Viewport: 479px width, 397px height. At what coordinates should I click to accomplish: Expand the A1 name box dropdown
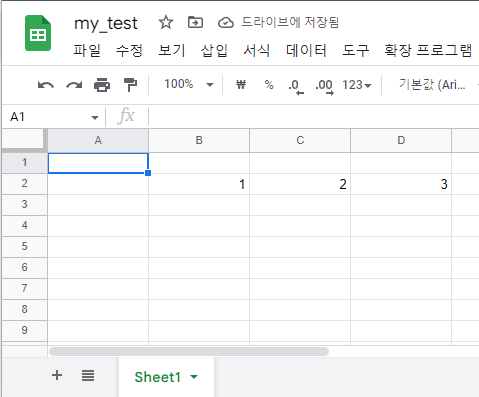click(x=95, y=117)
